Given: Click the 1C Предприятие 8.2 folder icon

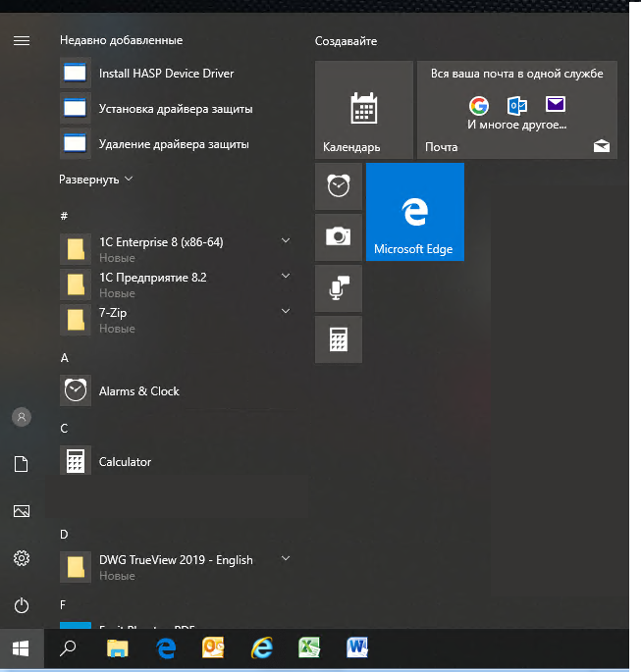Looking at the screenshot, I should (76, 284).
